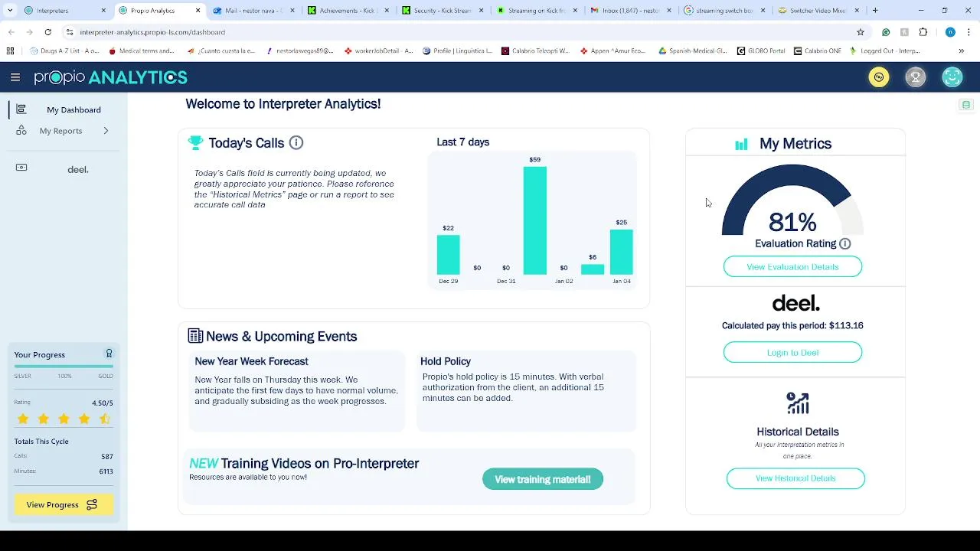Click View Historical Details button

pos(795,478)
